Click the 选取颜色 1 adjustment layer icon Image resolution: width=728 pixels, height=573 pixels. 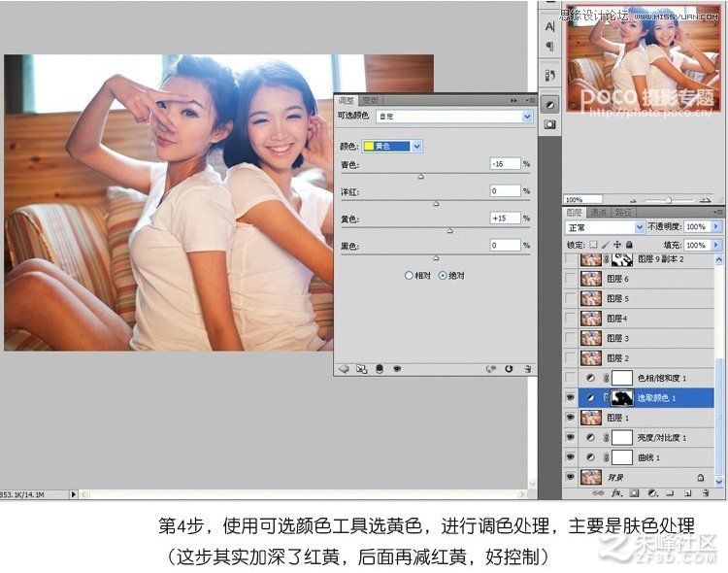click(x=590, y=398)
